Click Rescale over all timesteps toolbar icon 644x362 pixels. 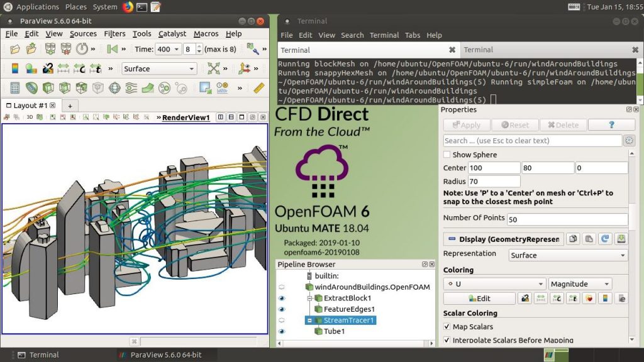(x=96, y=69)
